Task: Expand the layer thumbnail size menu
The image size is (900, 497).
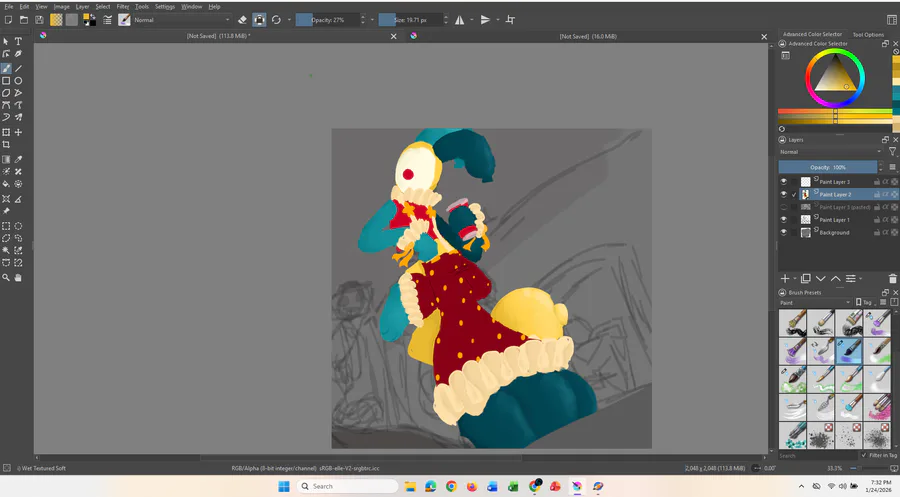Action: click(x=893, y=167)
